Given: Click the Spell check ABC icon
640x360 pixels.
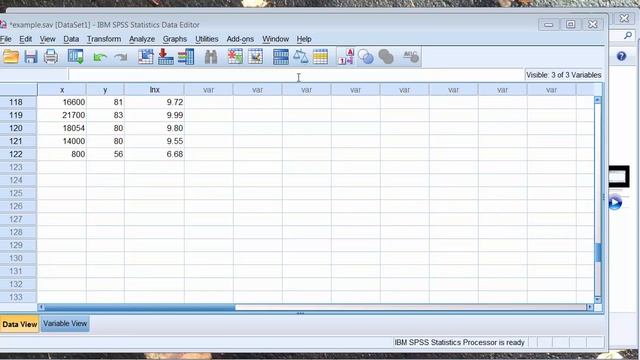Looking at the screenshot, I should [x=410, y=57].
